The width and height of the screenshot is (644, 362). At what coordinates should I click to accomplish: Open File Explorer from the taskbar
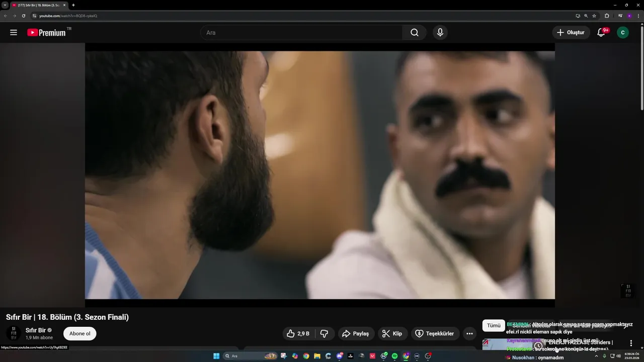tap(317, 356)
